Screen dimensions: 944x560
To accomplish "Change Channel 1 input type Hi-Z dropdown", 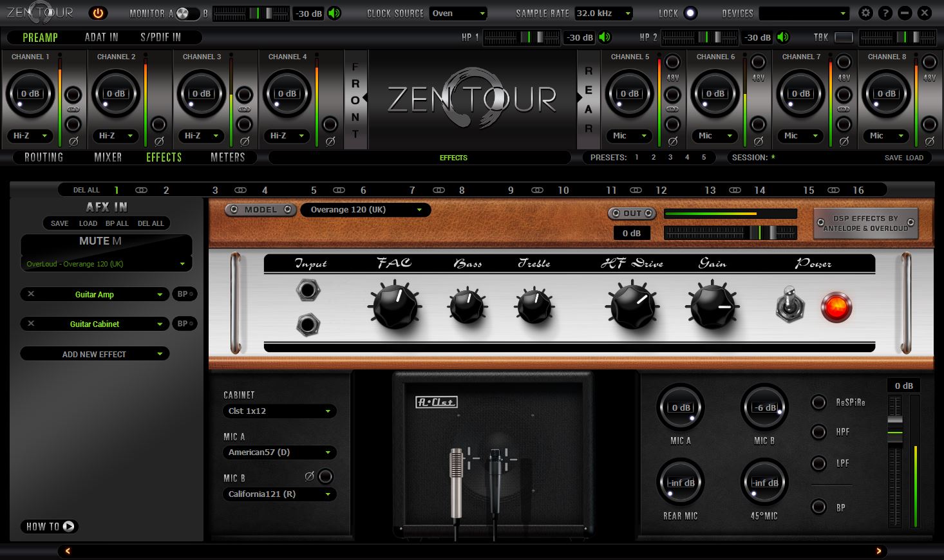I will (30, 136).
